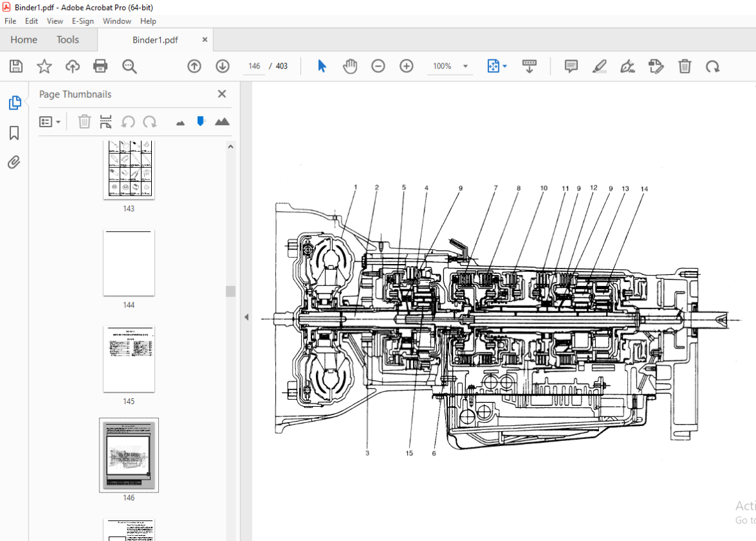This screenshot has height=541, width=756.
Task: Open the zoom level dropdown arrow
Action: pos(465,66)
